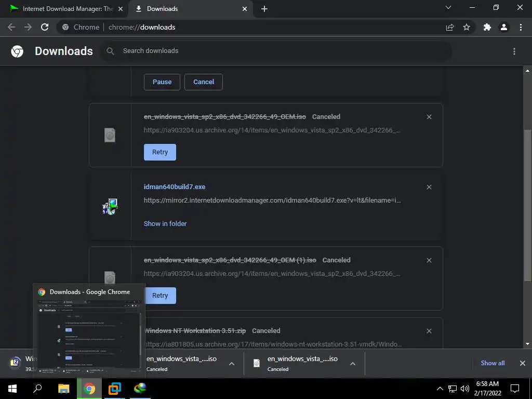Open the Extensions puzzle icon
532x399 pixels.
tap(487, 27)
